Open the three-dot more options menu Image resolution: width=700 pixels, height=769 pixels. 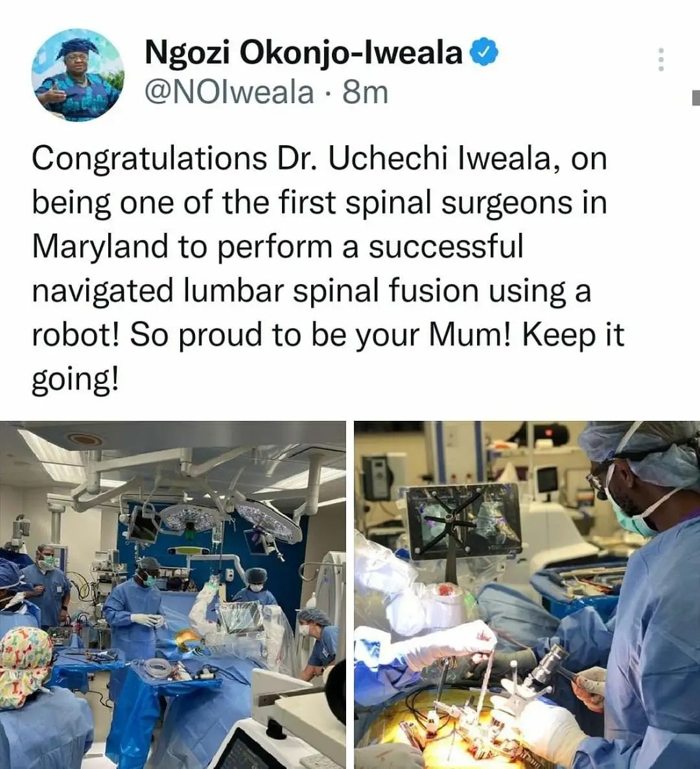pyautogui.click(x=660, y=59)
